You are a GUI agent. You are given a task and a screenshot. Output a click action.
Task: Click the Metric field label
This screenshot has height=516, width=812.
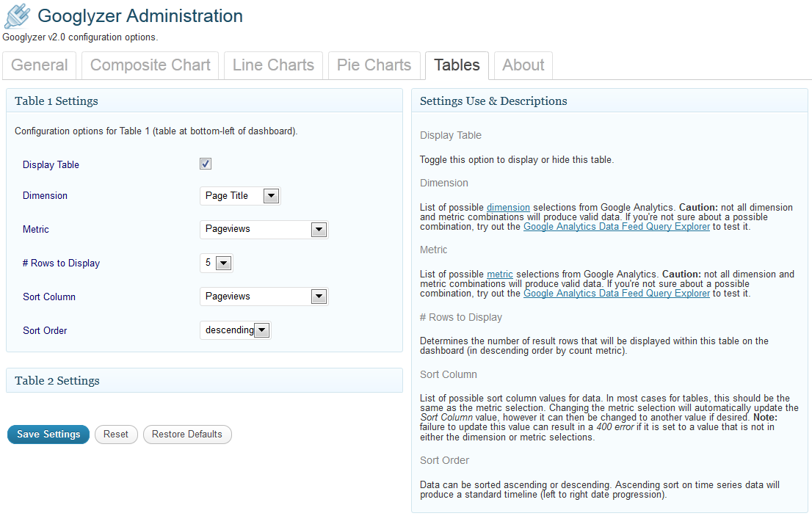tap(36, 229)
